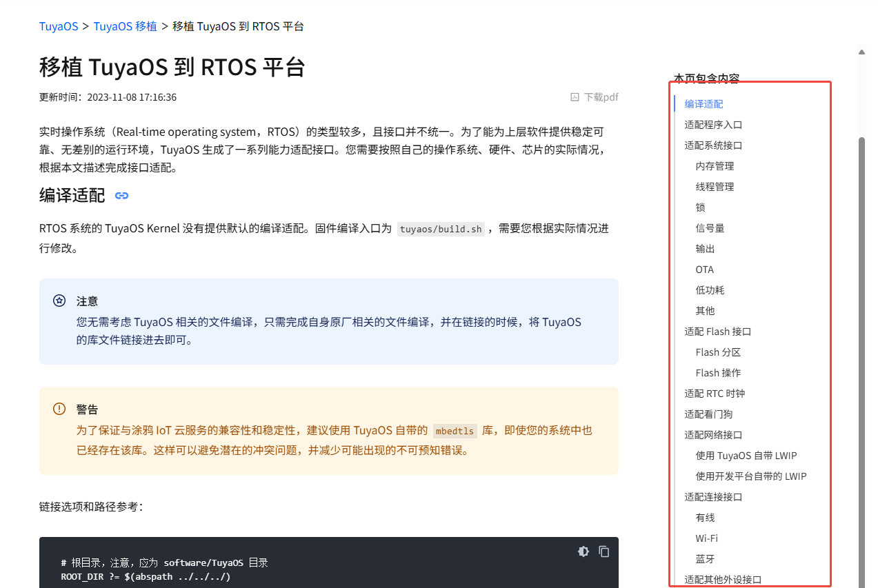Open the OTA outline entry

(705, 270)
